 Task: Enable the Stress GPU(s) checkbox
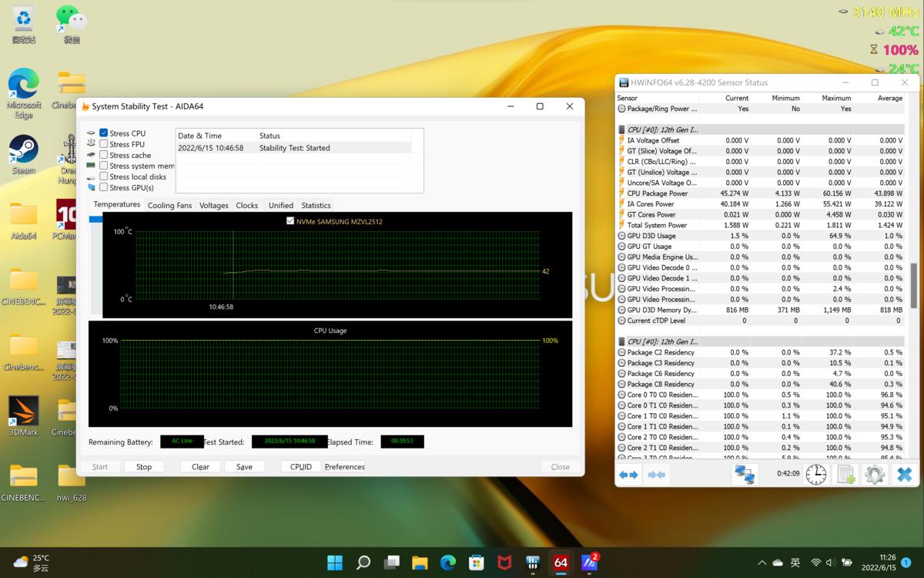click(x=103, y=187)
